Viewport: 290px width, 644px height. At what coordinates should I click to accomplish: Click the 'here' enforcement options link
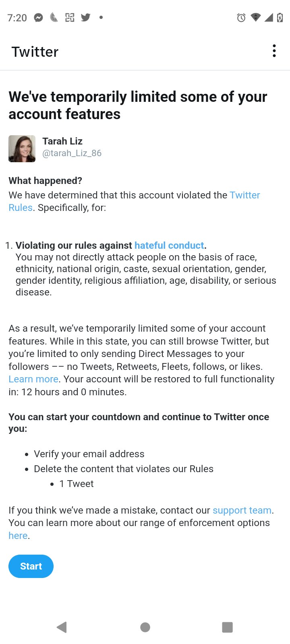tap(18, 536)
